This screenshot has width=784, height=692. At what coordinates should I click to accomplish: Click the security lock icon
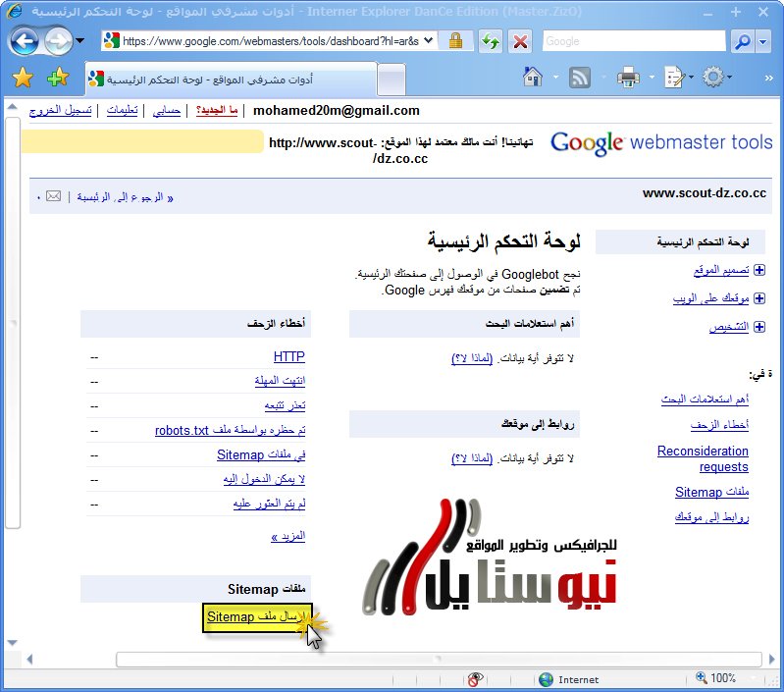(455, 41)
